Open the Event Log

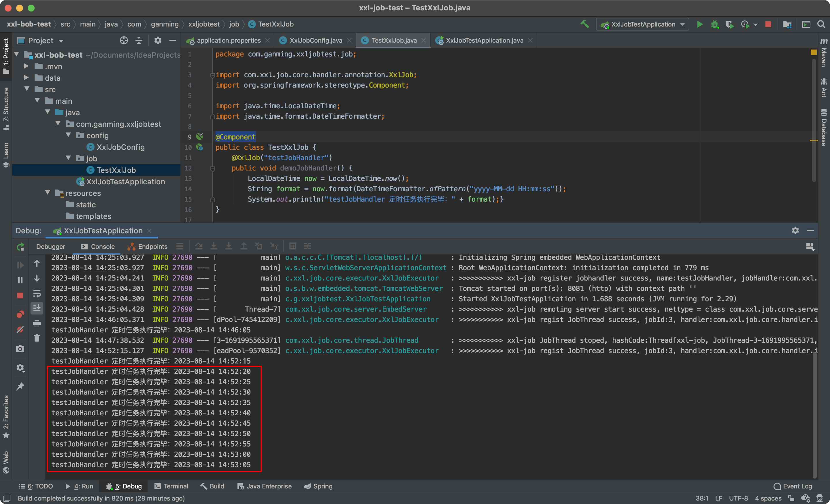point(793,486)
